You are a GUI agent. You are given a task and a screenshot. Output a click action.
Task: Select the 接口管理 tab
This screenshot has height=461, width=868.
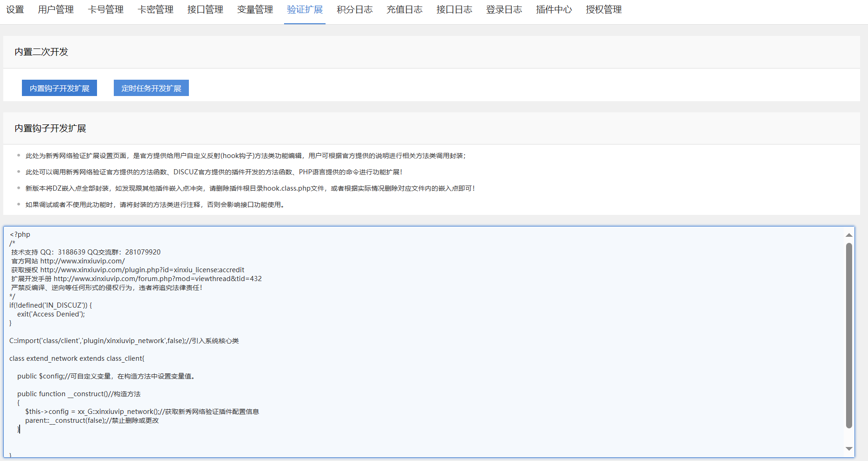tap(205, 10)
